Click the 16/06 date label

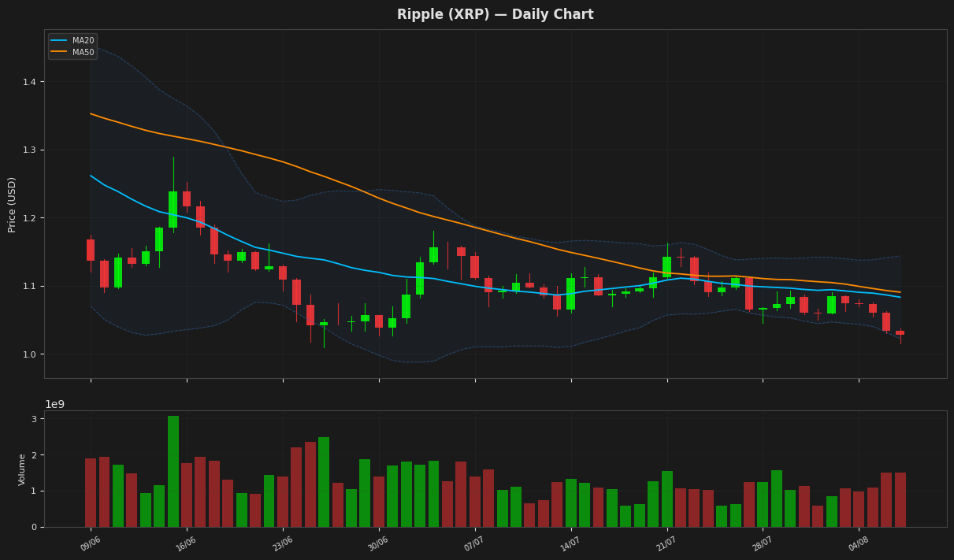[x=187, y=543]
